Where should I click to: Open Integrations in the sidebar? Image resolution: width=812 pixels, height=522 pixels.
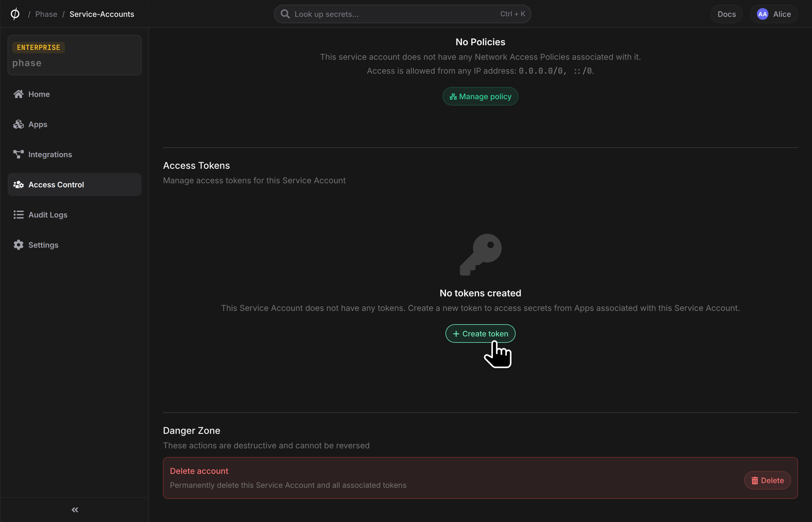coord(74,154)
